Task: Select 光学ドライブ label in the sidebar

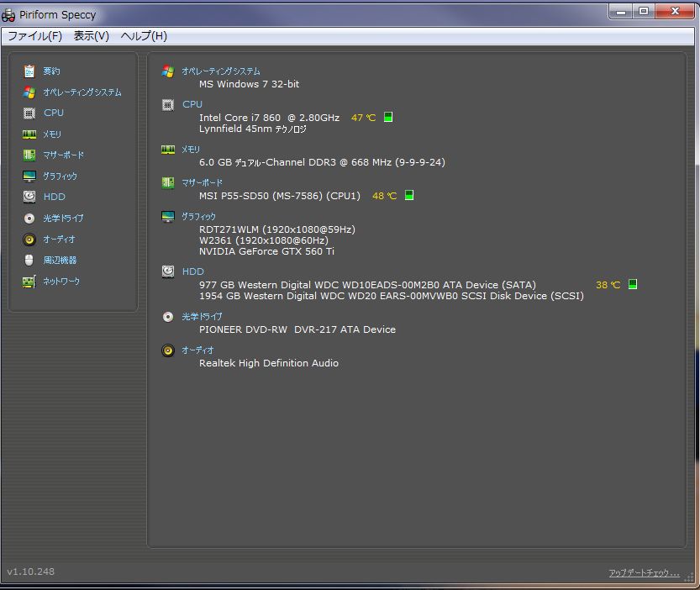Action: (x=63, y=218)
